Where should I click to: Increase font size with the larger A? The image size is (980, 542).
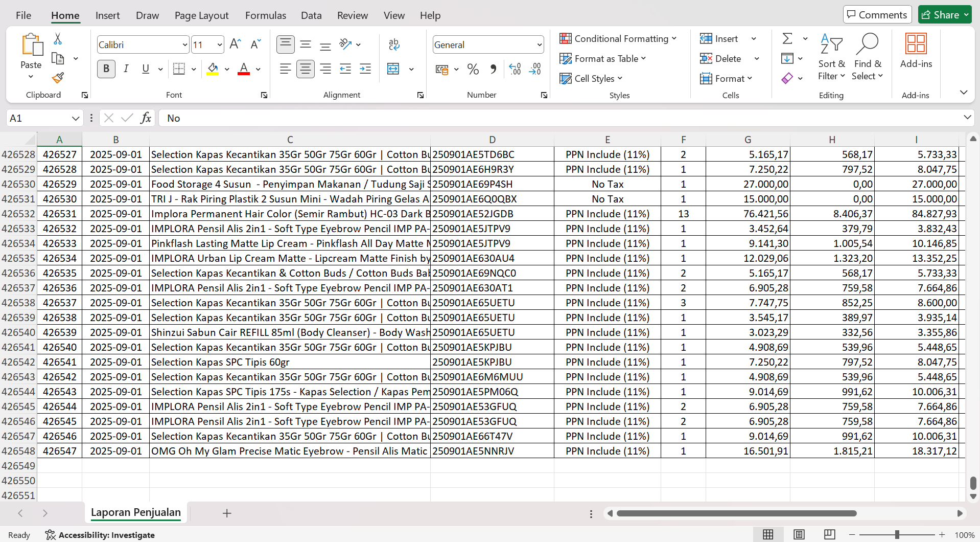(235, 44)
